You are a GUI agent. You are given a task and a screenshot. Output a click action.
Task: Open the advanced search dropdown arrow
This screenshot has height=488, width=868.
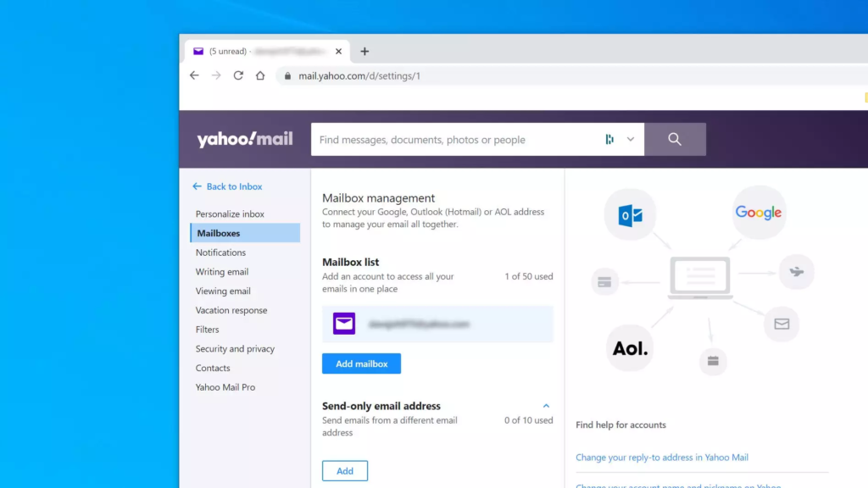click(x=631, y=140)
